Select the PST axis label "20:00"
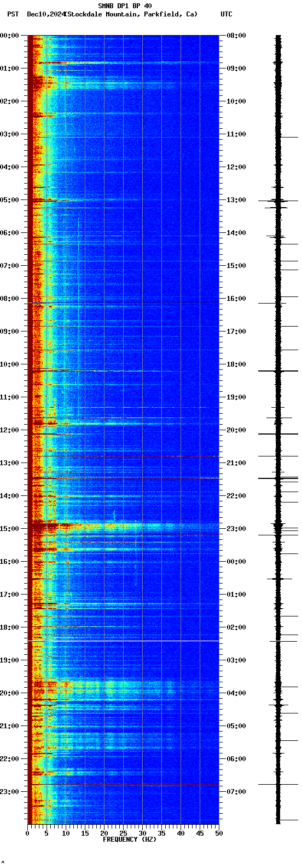The width and height of the screenshot is (302, 868). 9,693
